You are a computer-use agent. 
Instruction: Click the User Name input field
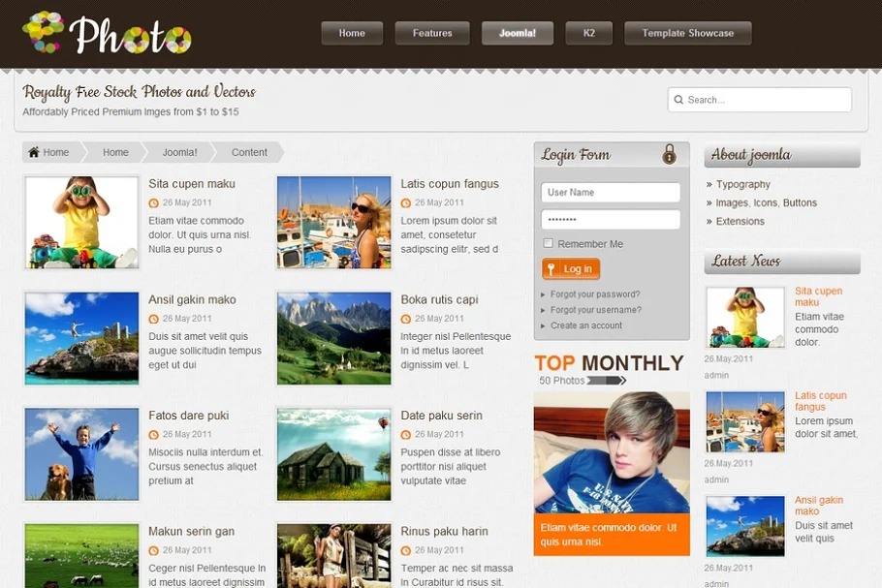click(611, 193)
